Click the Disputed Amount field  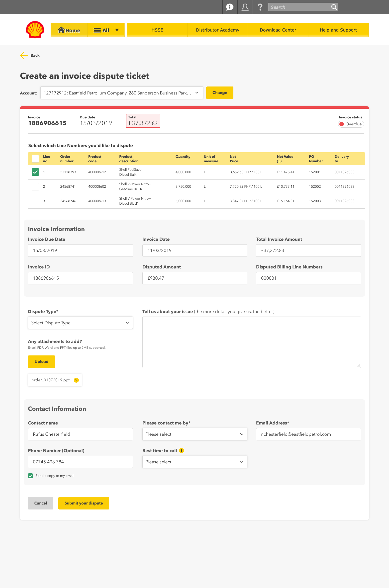195,278
